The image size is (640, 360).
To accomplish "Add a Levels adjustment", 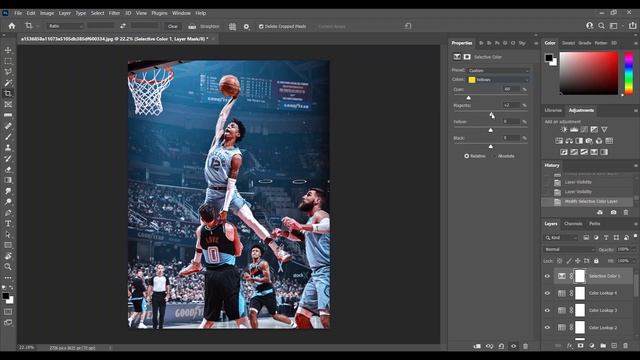I will [x=574, y=130].
